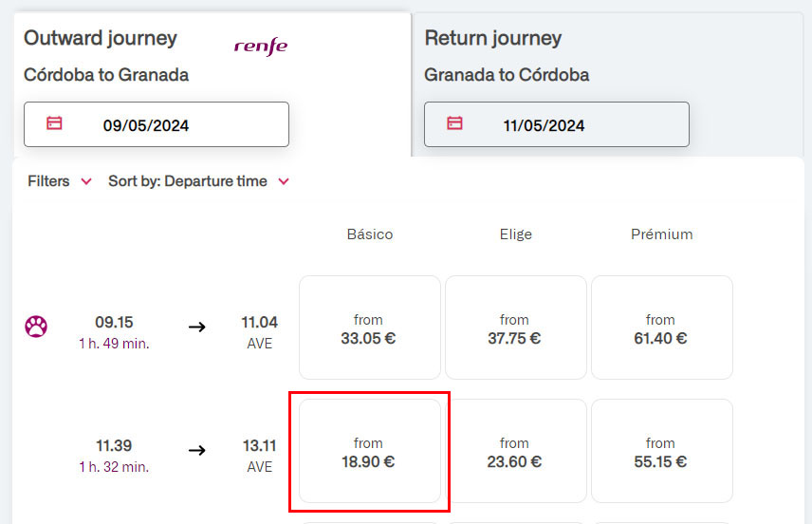This screenshot has height=524, width=812.
Task: Open return date field 11/05/2024
Action: pyautogui.click(x=557, y=125)
